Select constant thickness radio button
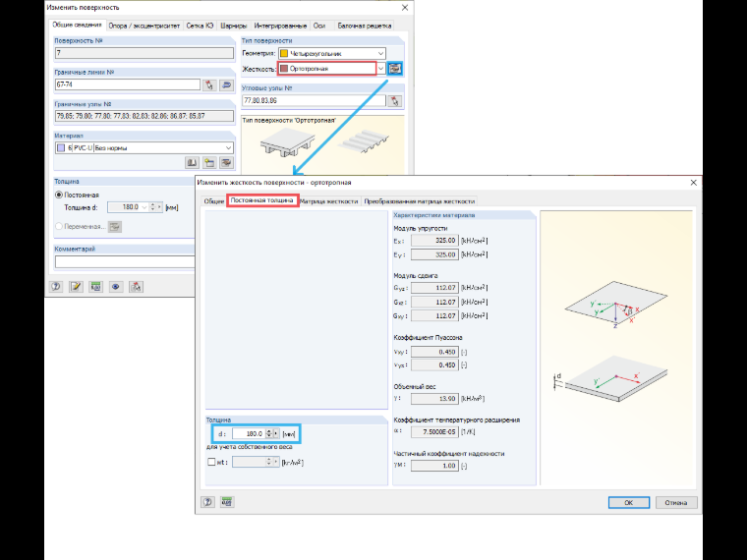This screenshot has width=747, height=560. (x=59, y=195)
